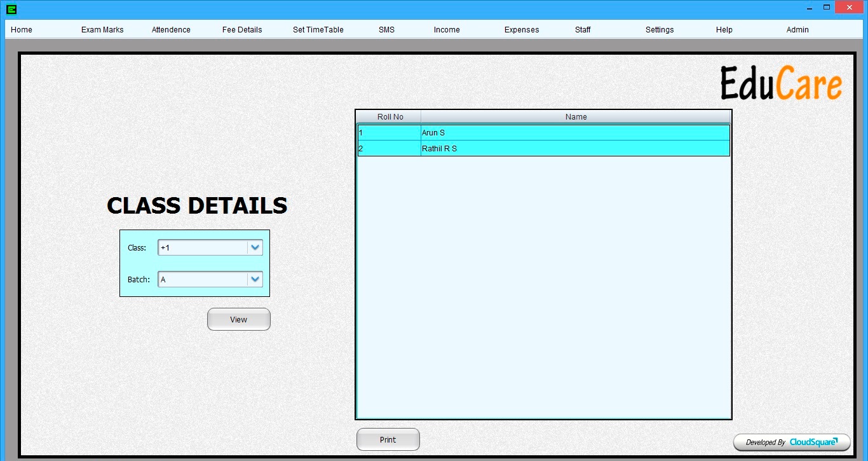This screenshot has width=868, height=461.
Task: Open the Exam Marks menu
Action: pos(102,30)
